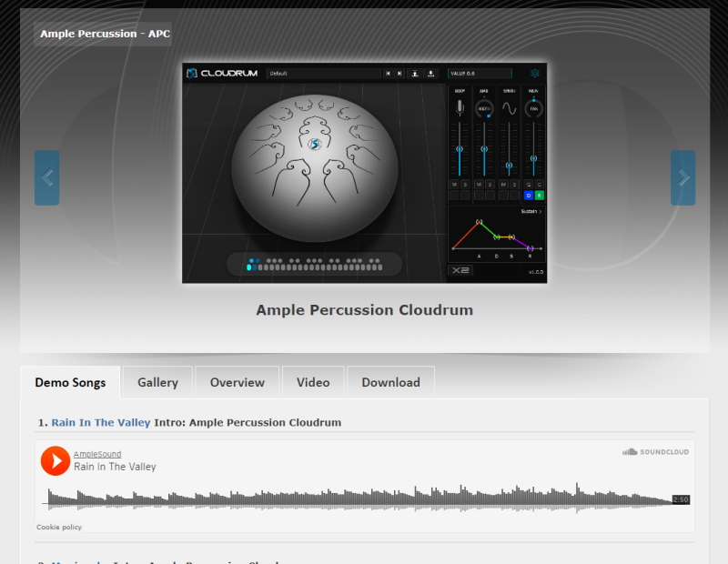Click the 2:50 track duration label
The height and width of the screenshot is (564, 728).
[x=681, y=499]
